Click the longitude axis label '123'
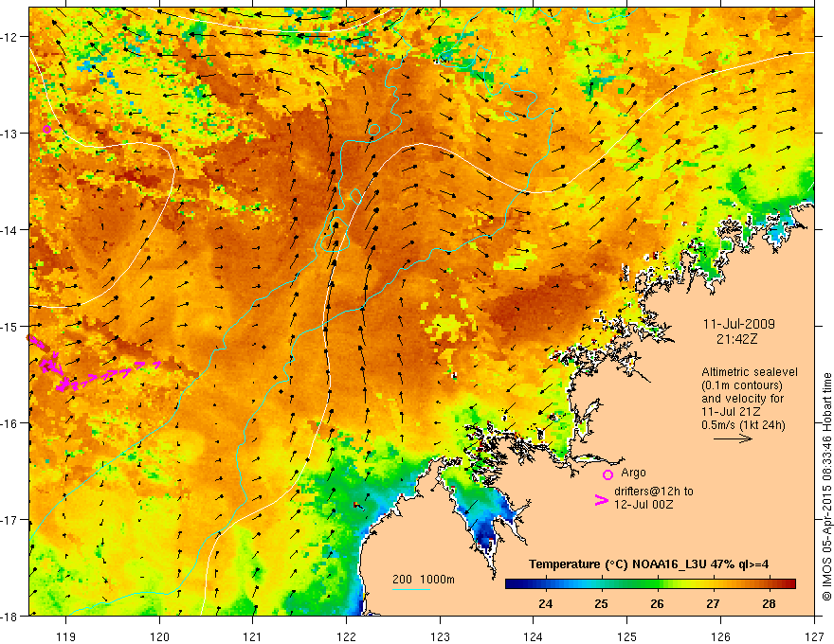The width and height of the screenshot is (834, 644). coord(440,636)
